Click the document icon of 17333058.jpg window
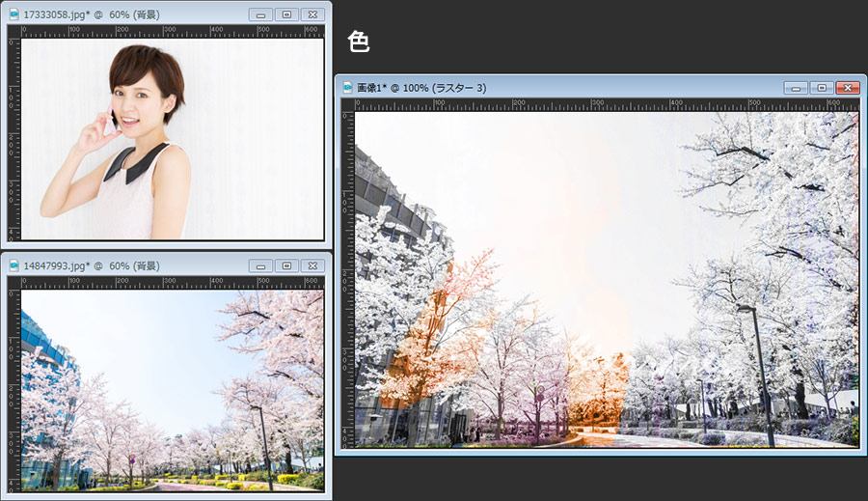 (x=13, y=14)
